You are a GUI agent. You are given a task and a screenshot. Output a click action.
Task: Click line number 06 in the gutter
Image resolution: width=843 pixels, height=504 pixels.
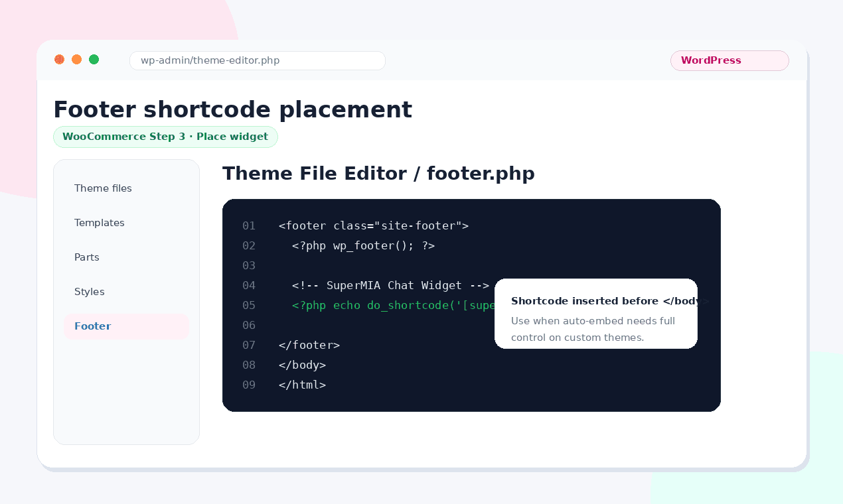point(249,325)
